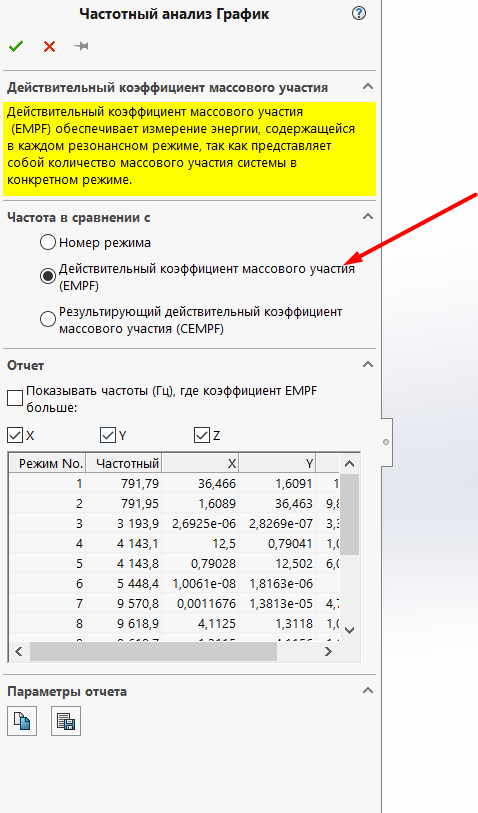Click the X column header in table
Screen dimensions: 478x813
pos(200,463)
